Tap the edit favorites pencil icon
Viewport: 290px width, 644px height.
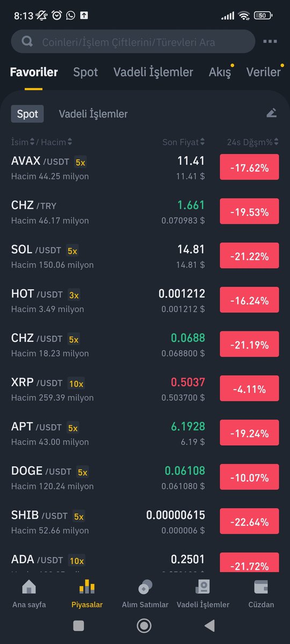(x=272, y=113)
